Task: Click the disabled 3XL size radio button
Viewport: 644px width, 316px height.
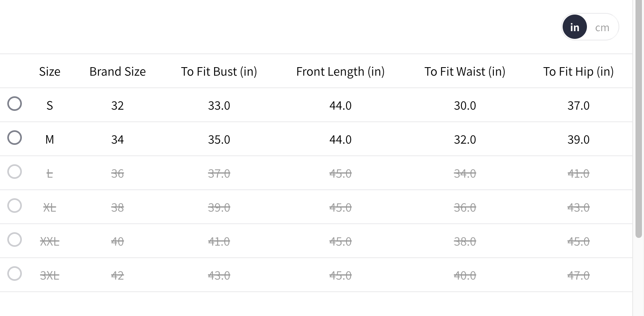Action: point(15,274)
